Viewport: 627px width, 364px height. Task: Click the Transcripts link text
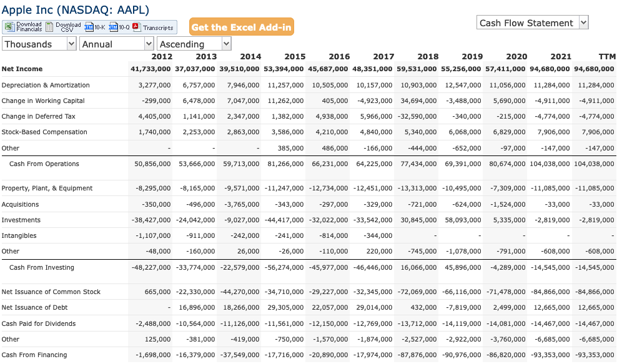158,28
